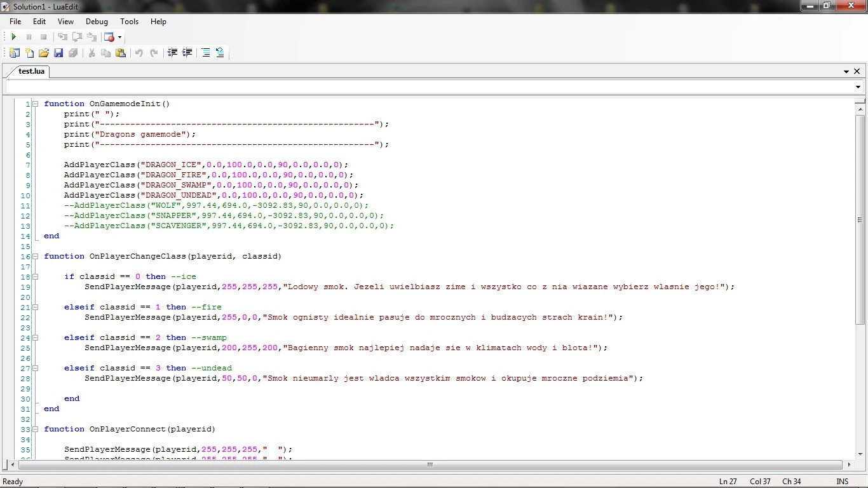Click "DRAGON_ICE" in the AddPlayerClass call
868x488 pixels.
tap(171, 165)
